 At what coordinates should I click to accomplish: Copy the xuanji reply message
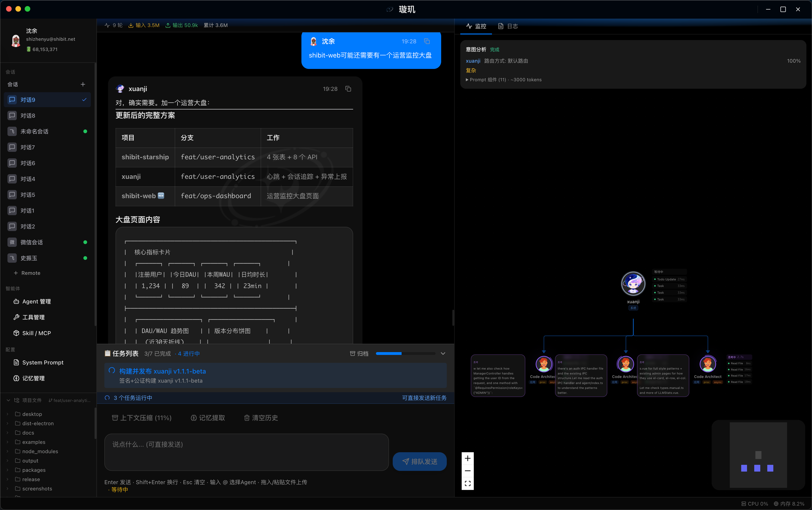click(348, 89)
